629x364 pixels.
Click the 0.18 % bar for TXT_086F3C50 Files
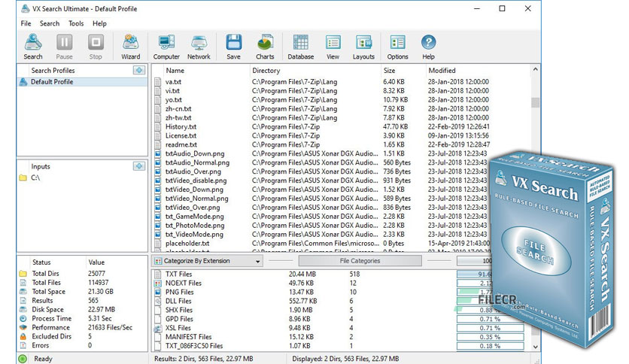click(x=491, y=346)
